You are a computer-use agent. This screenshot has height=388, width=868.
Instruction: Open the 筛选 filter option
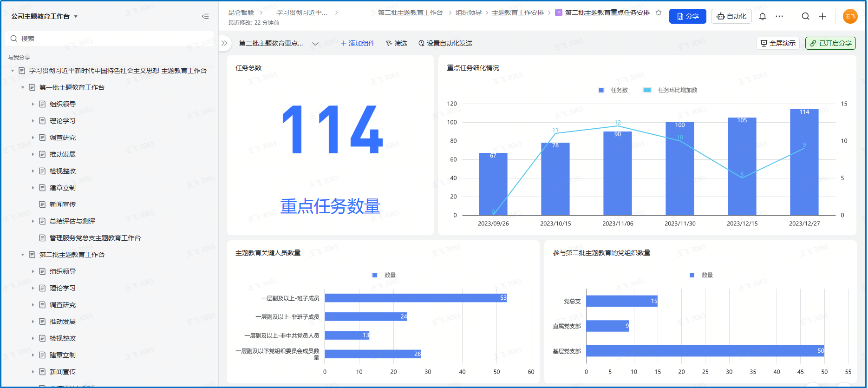[x=397, y=43]
